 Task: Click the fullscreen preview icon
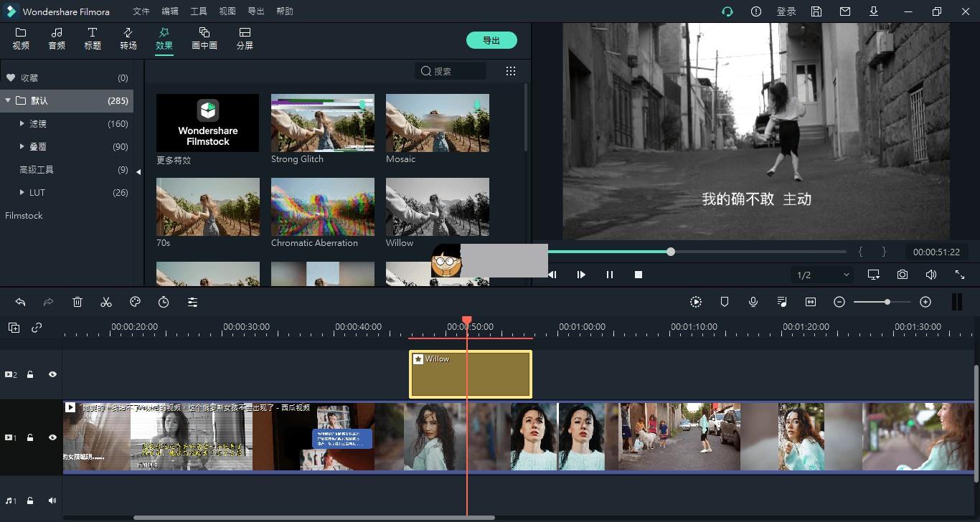pyautogui.click(x=960, y=275)
